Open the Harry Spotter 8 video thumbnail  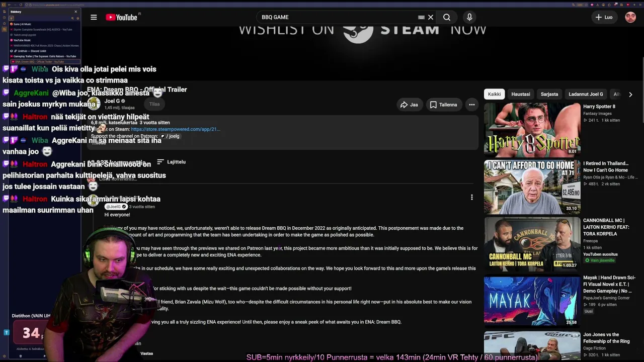pos(532,130)
